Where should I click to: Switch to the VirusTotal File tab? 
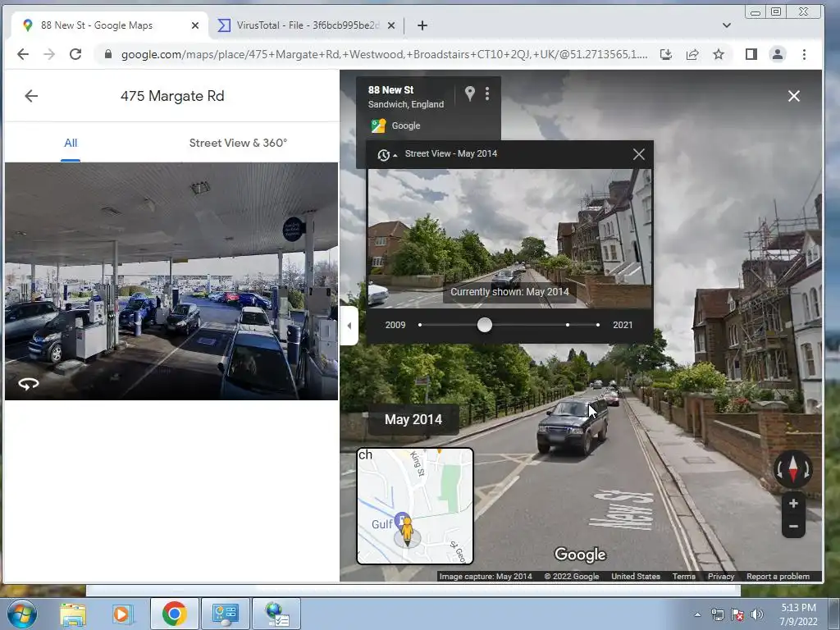(x=307, y=25)
